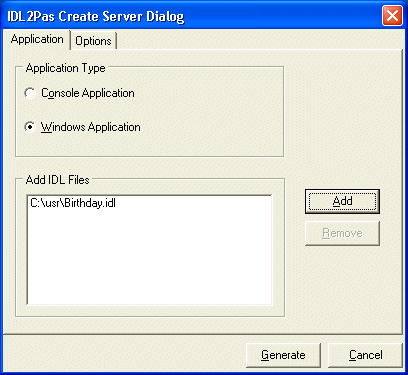
Task: Click the disabled Remove button
Action: tap(342, 233)
